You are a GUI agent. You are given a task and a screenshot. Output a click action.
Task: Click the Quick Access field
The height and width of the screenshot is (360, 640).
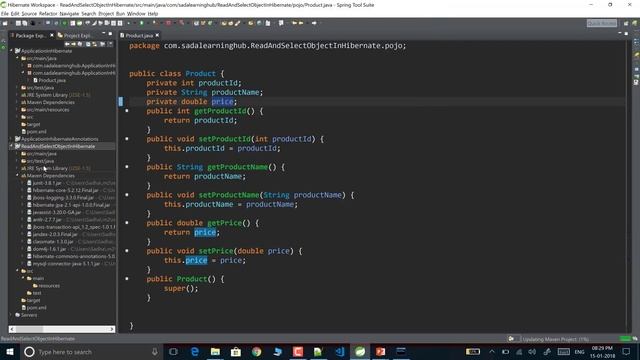tap(602, 23)
